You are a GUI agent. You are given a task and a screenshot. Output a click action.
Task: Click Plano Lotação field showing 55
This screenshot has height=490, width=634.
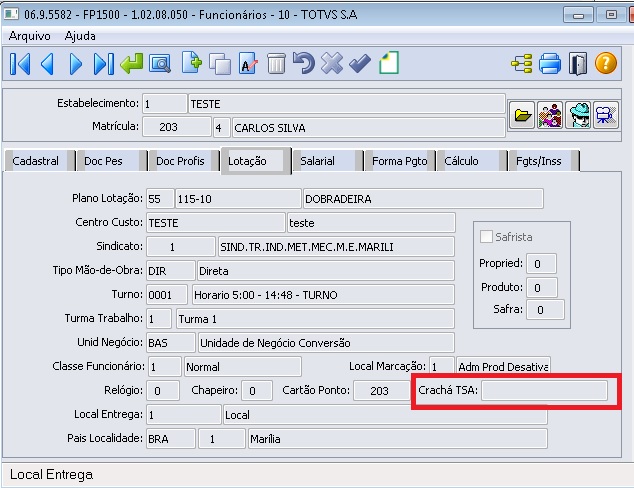pyautogui.click(x=160, y=199)
